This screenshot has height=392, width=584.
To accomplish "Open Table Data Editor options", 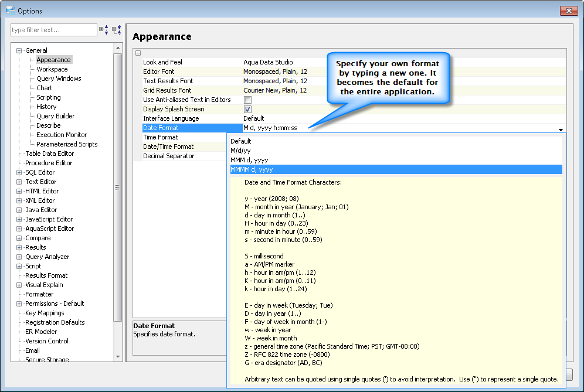I will 49,154.
